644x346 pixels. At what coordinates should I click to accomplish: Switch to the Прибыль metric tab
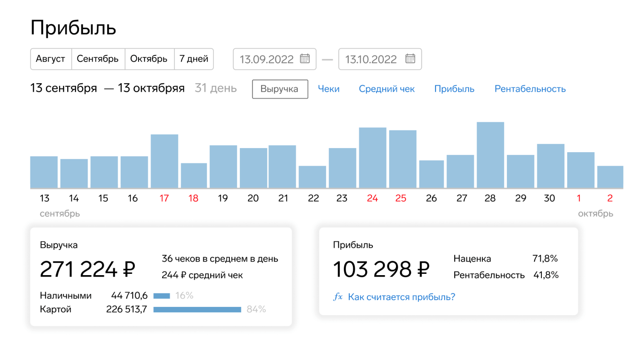[454, 89]
